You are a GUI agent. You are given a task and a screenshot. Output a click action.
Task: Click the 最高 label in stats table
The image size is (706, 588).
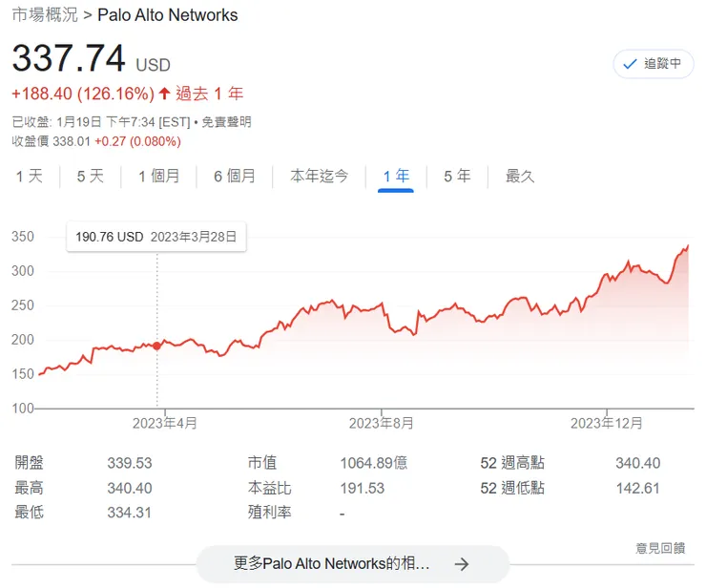coord(29,488)
